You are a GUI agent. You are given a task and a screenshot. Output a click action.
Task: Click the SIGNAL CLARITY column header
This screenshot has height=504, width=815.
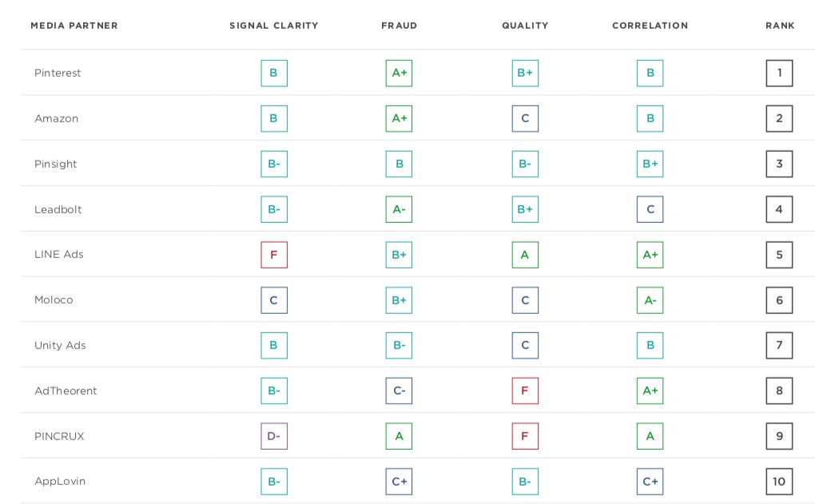(x=274, y=26)
